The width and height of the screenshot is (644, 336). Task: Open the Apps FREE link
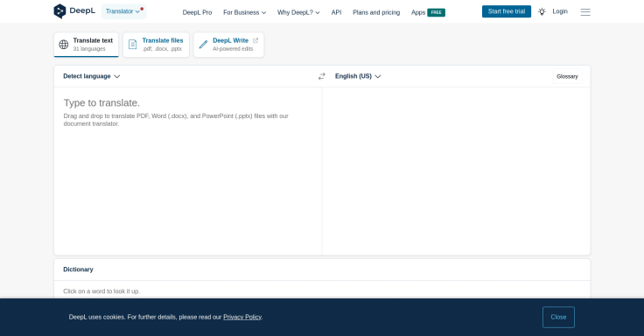(428, 12)
